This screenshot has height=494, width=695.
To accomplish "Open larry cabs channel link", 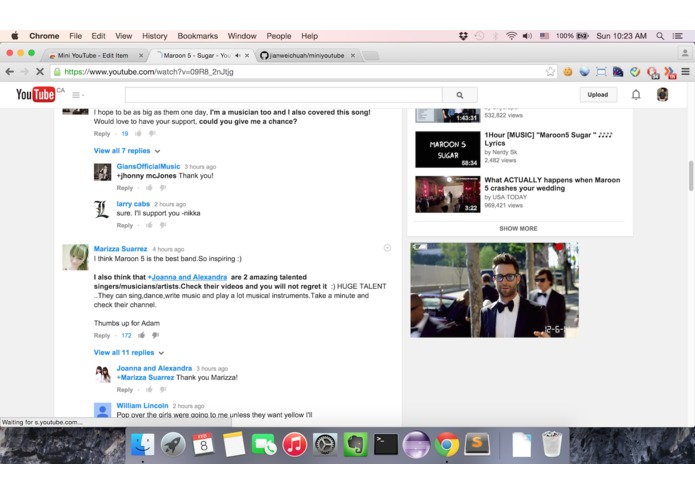I will (x=133, y=204).
